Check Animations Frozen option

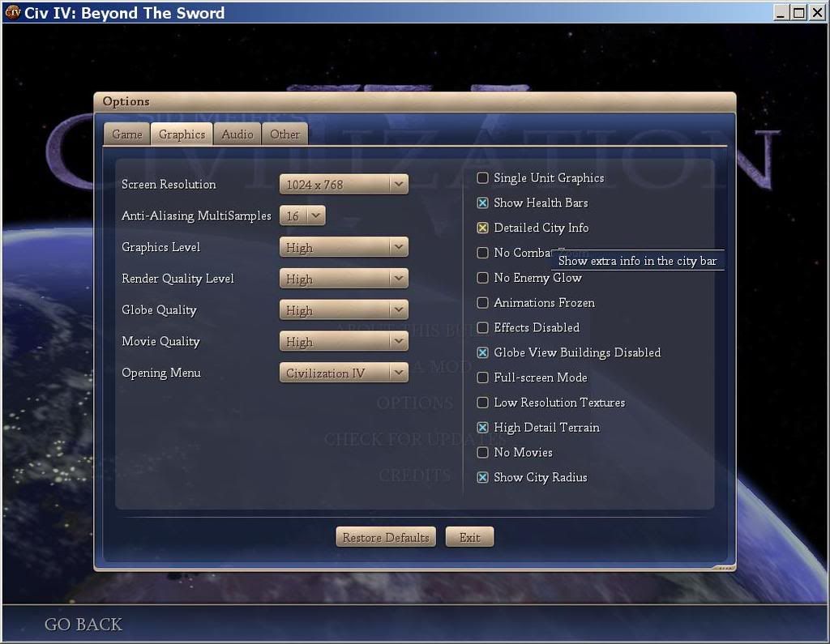(482, 302)
